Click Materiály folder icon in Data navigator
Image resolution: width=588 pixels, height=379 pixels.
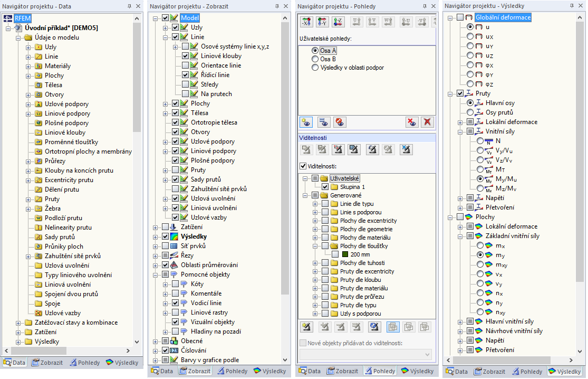(38, 66)
